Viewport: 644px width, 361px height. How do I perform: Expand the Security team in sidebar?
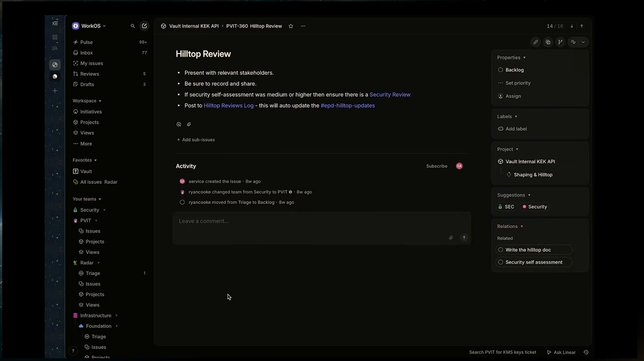pyautogui.click(x=105, y=210)
